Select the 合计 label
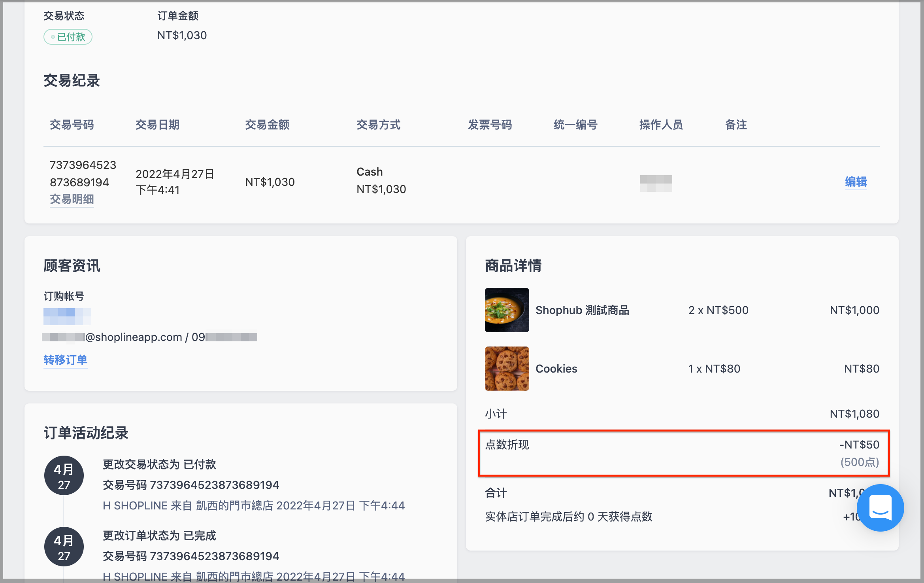The height and width of the screenshot is (583, 924). click(x=496, y=493)
